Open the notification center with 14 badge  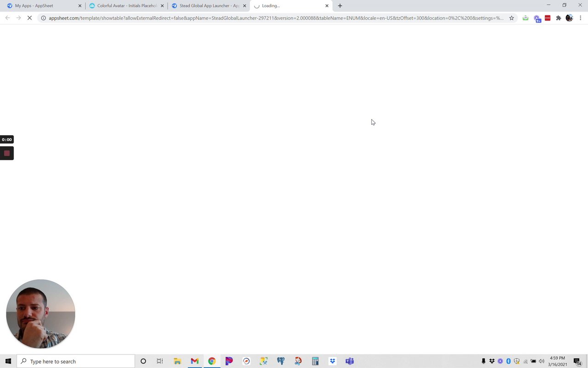pos(578,362)
